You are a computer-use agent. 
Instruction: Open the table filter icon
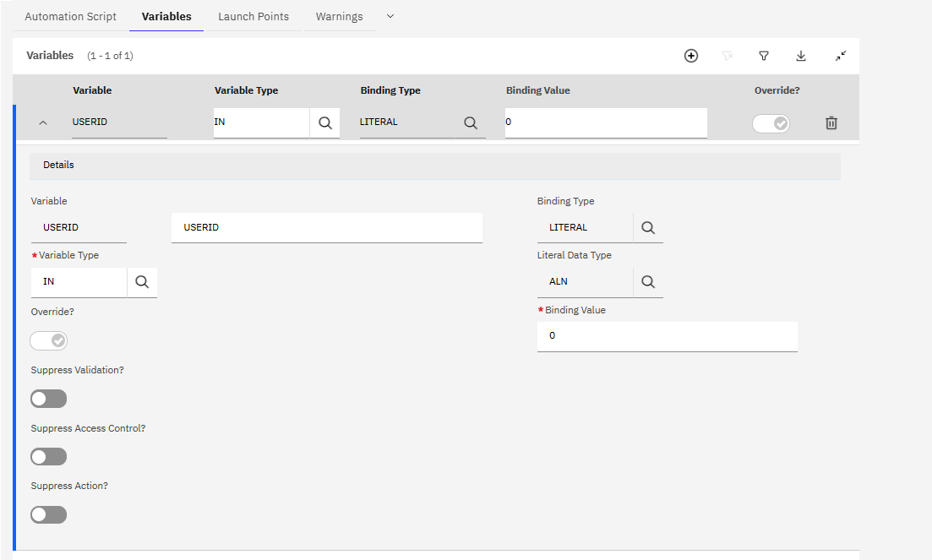click(764, 56)
